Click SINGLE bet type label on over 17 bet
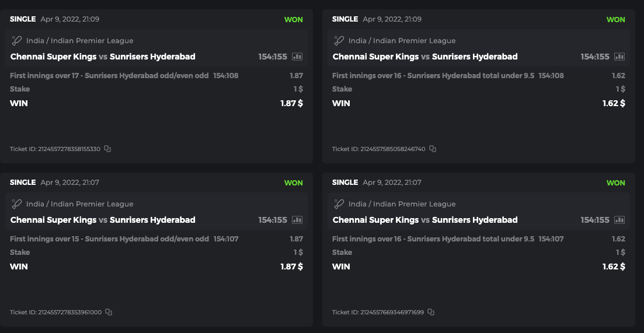Screen dimensions: 644x333 tap(23, 19)
